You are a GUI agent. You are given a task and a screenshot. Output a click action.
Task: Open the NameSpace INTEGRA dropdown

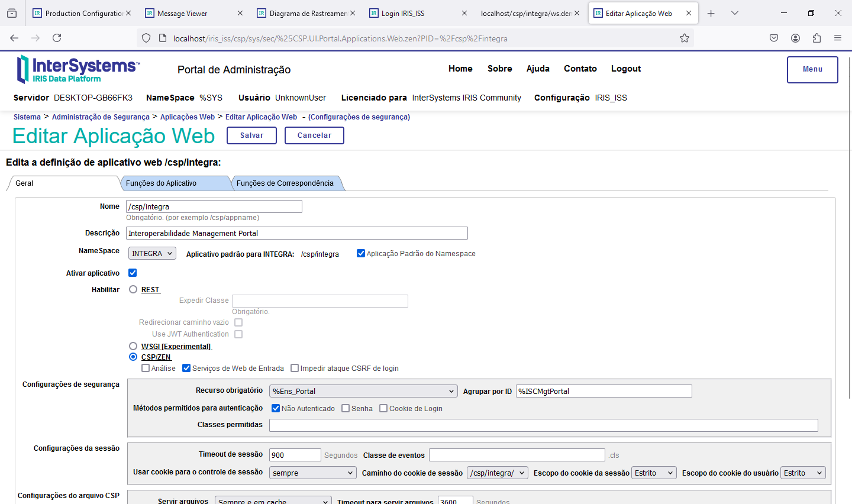[152, 253]
